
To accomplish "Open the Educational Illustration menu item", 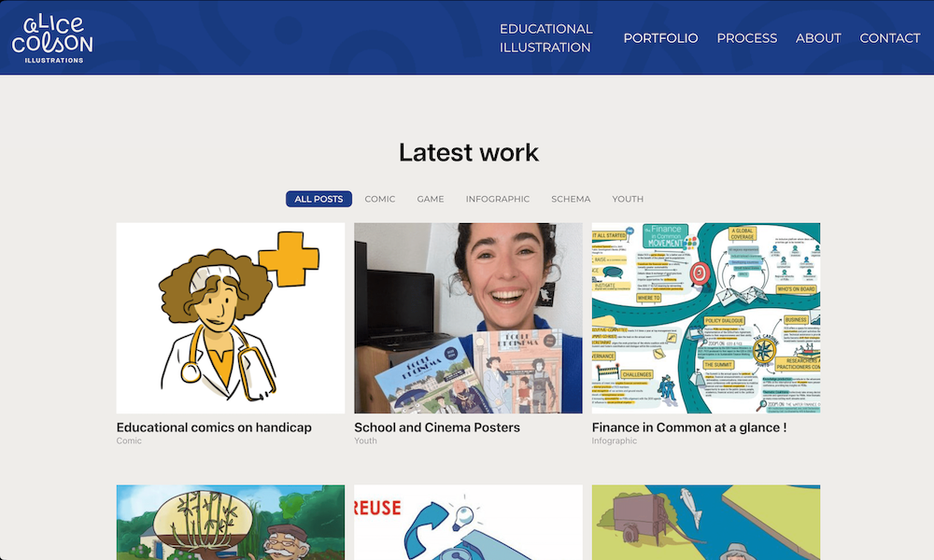I will [545, 38].
